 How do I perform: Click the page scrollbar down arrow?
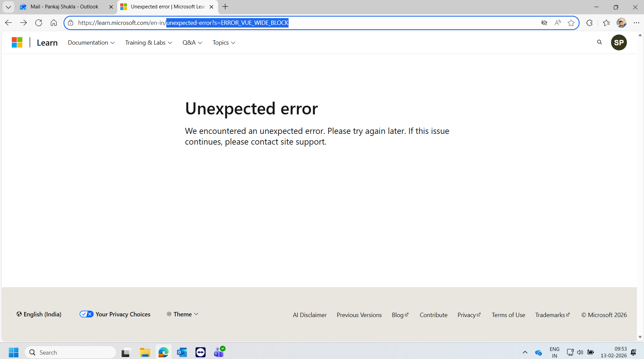point(640,337)
